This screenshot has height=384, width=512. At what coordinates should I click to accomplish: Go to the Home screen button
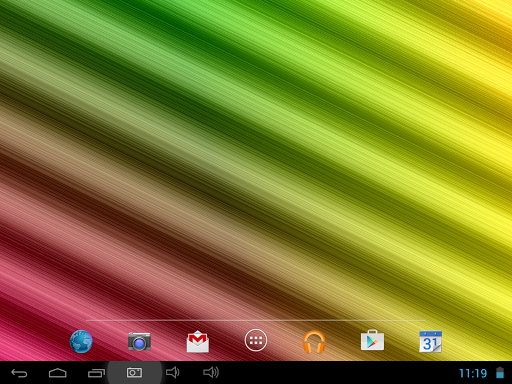point(58,373)
